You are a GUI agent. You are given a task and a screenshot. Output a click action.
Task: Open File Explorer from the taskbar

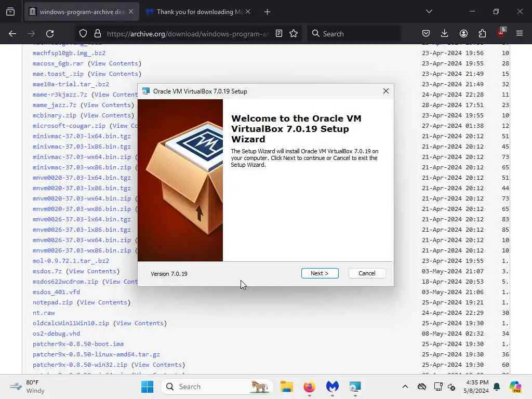[286, 387]
